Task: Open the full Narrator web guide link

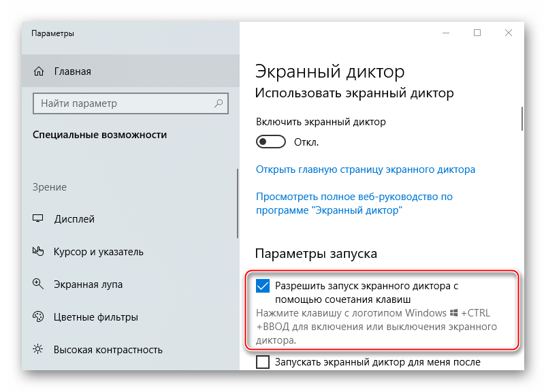Action: click(354, 204)
